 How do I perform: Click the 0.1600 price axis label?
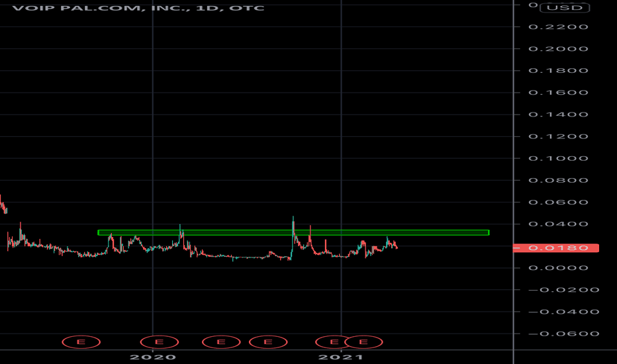click(x=558, y=93)
